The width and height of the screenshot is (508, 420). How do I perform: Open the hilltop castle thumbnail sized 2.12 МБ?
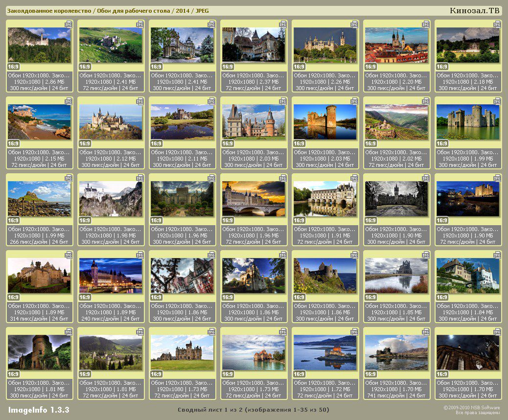click(x=111, y=122)
